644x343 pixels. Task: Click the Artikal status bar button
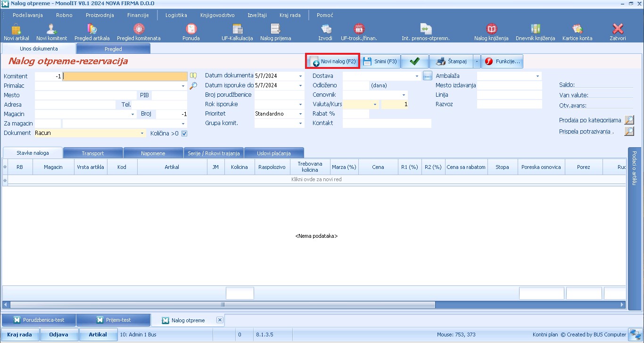98,335
